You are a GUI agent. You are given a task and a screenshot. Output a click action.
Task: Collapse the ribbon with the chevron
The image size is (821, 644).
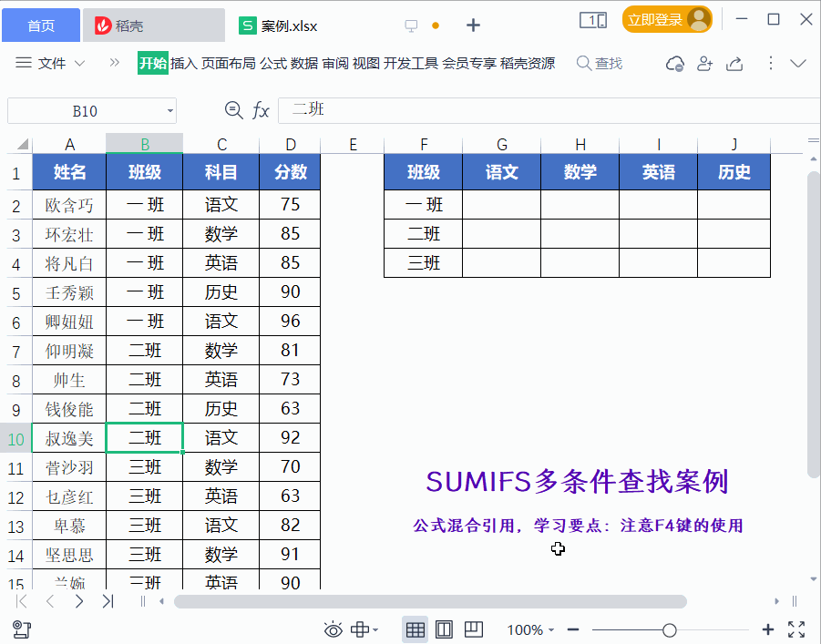coord(798,64)
